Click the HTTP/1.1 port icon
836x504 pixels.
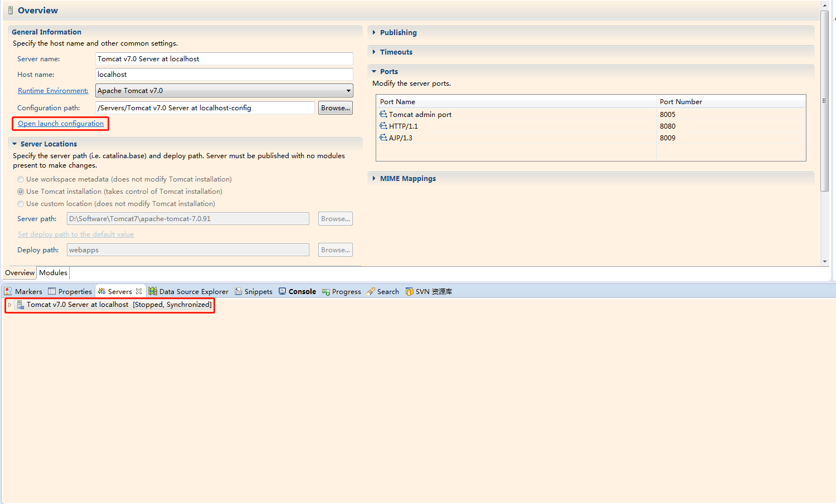pos(383,126)
